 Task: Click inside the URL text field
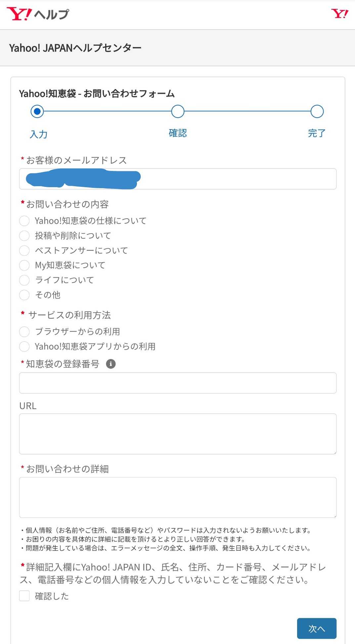(x=178, y=434)
